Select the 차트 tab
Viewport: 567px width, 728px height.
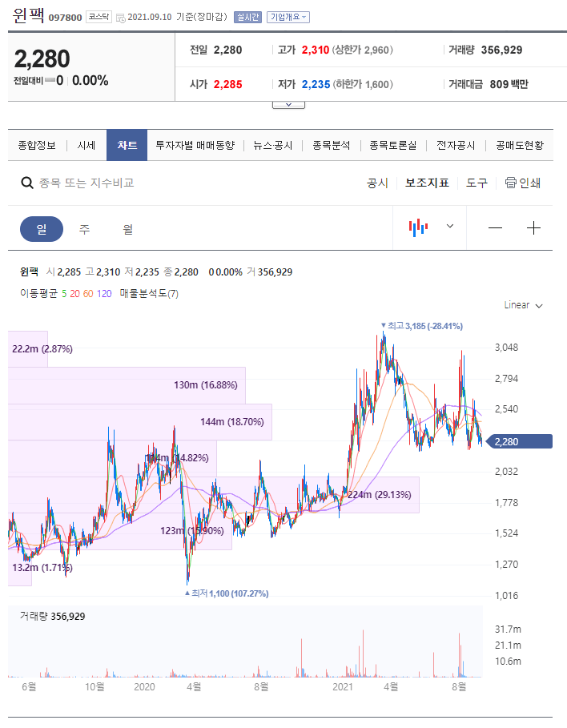[127, 145]
